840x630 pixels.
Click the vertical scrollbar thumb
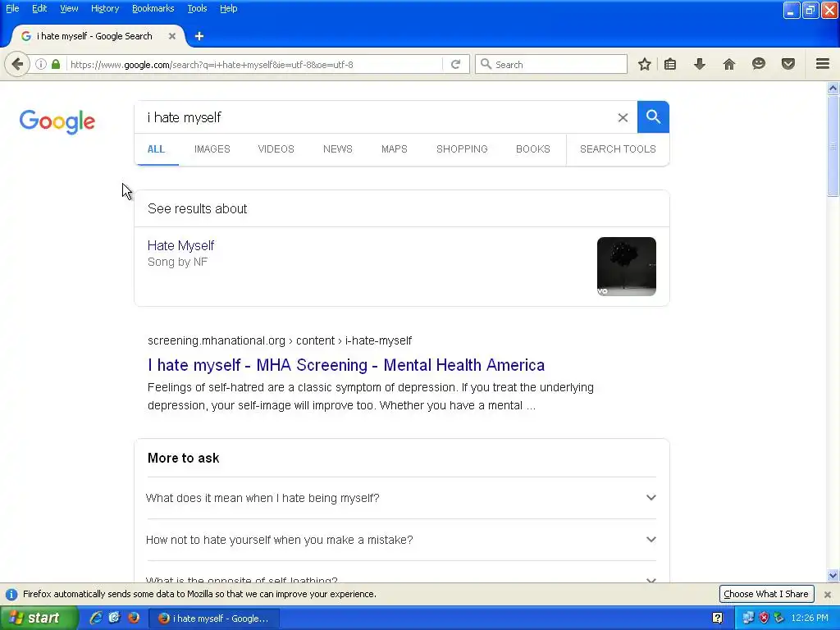(833, 146)
